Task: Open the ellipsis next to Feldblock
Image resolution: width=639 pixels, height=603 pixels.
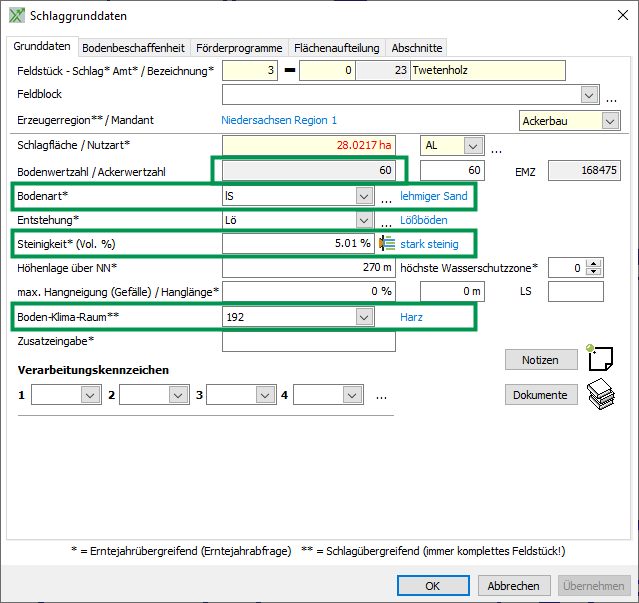Action: click(611, 95)
